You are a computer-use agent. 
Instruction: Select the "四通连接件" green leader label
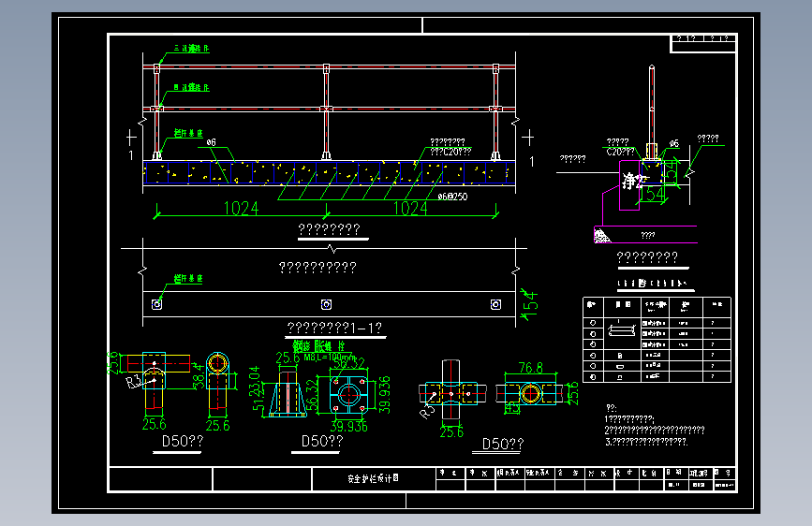[191, 87]
